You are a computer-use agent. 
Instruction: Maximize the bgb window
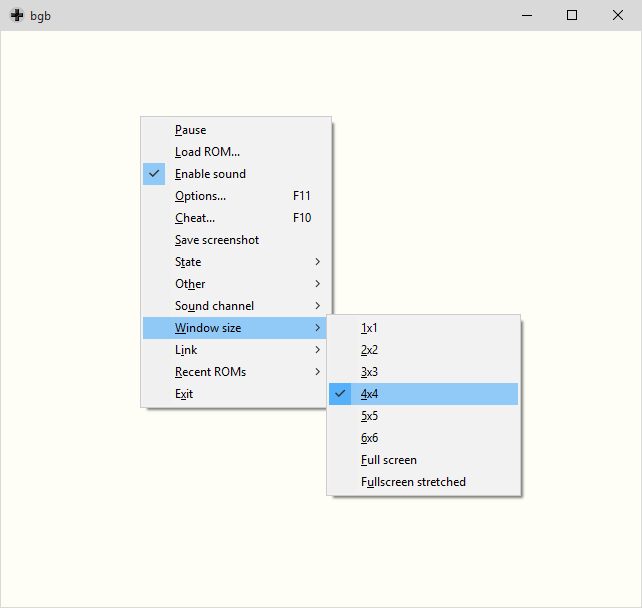pos(572,15)
